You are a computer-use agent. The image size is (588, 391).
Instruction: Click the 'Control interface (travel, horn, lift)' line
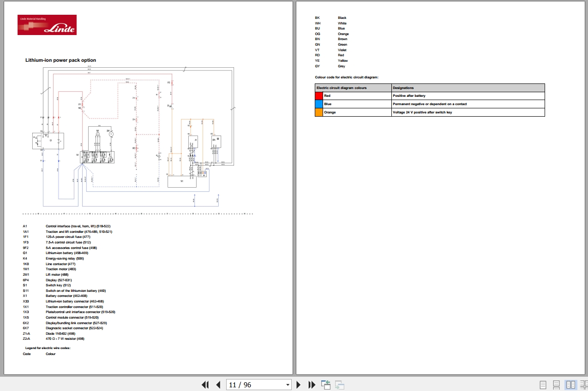(78, 226)
